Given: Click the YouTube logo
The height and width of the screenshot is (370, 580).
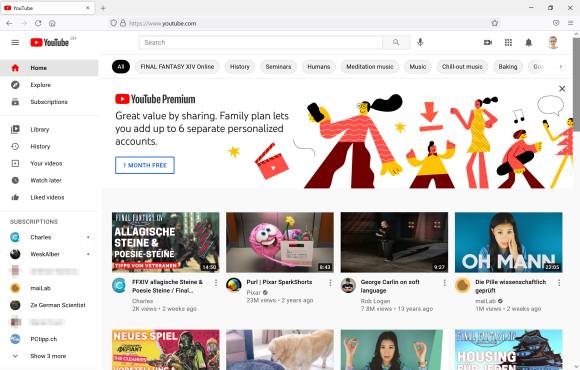Looking at the screenshot, I should click(x=50, y=43).
